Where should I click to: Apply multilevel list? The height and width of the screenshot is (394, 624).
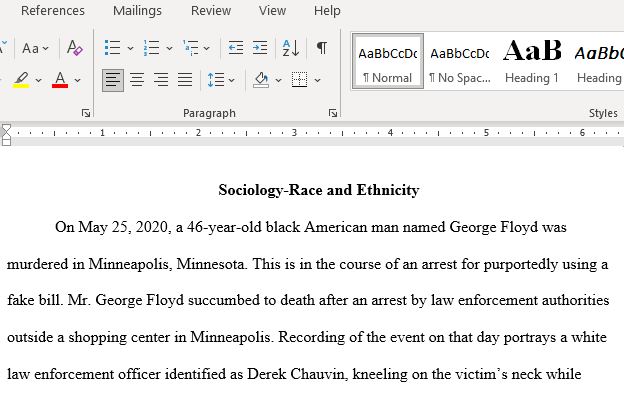[191, 48]
